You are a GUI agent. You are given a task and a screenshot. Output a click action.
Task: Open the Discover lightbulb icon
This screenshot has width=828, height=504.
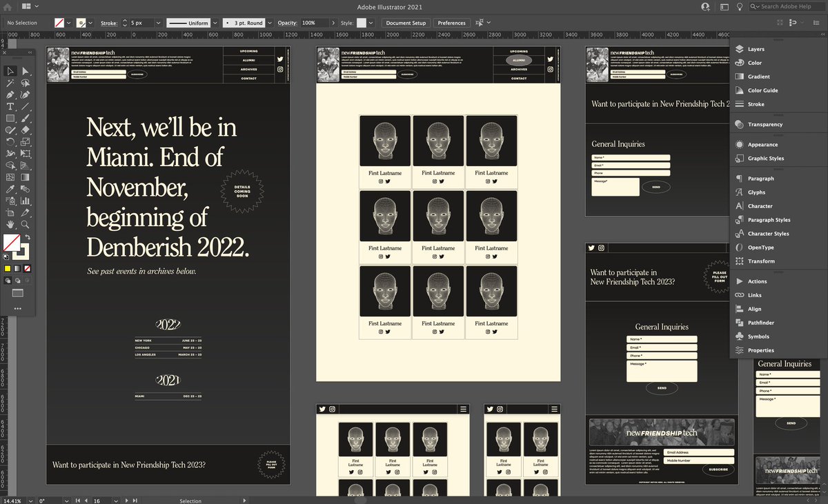[x=740, y=6]
